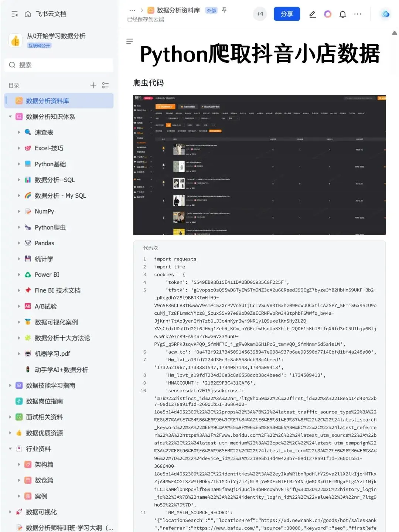Open the home icon beside 飞书云文档

pyautogui.click(x=28, y=14)
